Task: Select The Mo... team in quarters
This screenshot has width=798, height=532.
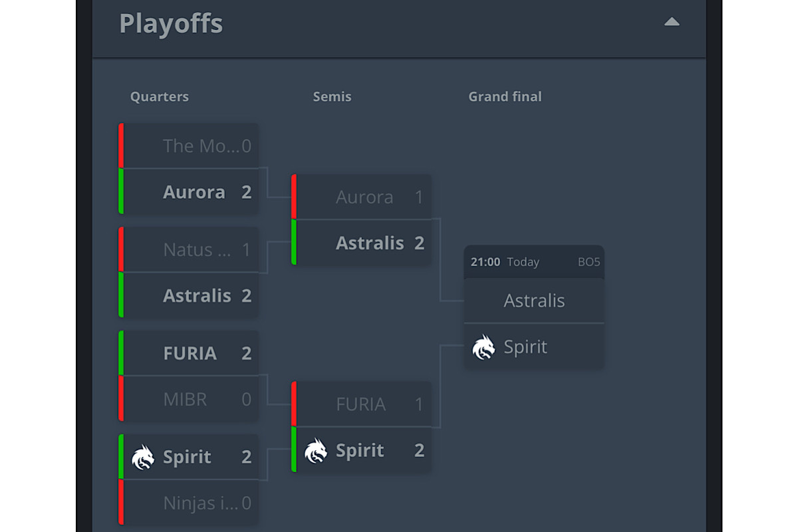Action: 200,146
